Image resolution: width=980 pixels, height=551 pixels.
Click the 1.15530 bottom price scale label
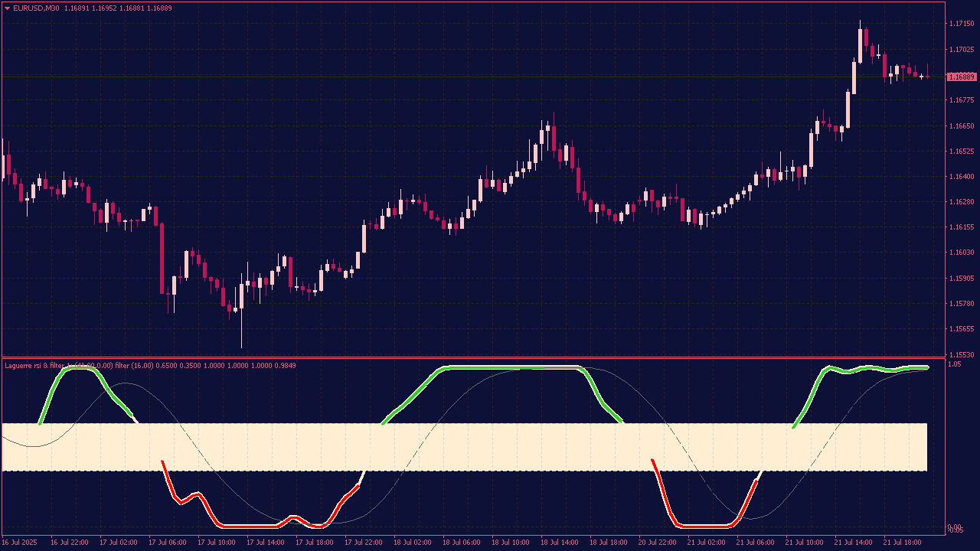click(x=961, y=355)
